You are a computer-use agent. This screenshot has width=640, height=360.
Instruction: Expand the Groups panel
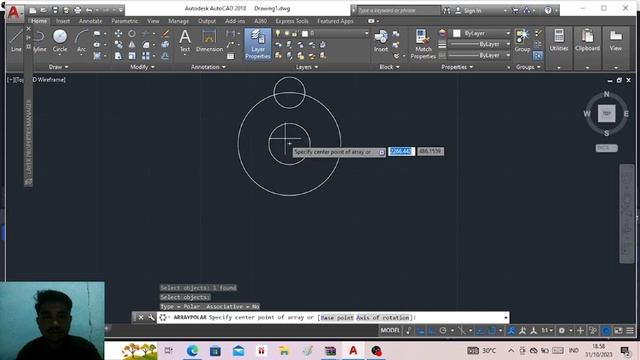(528, 67)
